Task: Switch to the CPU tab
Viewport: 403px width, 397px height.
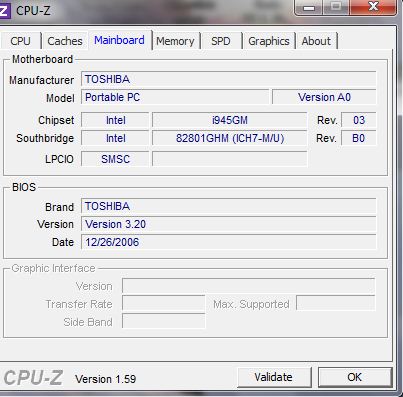Action: click(20, 41)
